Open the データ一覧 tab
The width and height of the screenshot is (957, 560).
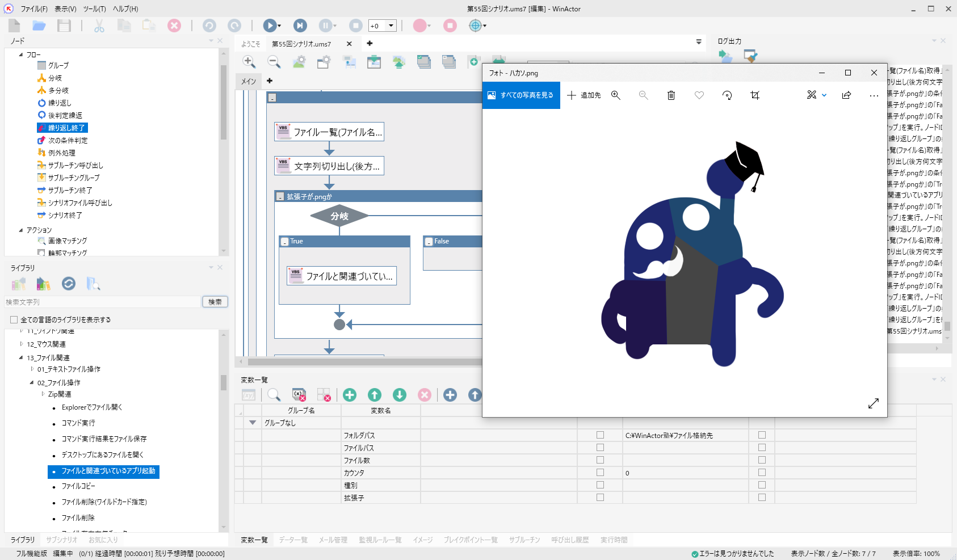pyautogui.click(x=293, y=540)
